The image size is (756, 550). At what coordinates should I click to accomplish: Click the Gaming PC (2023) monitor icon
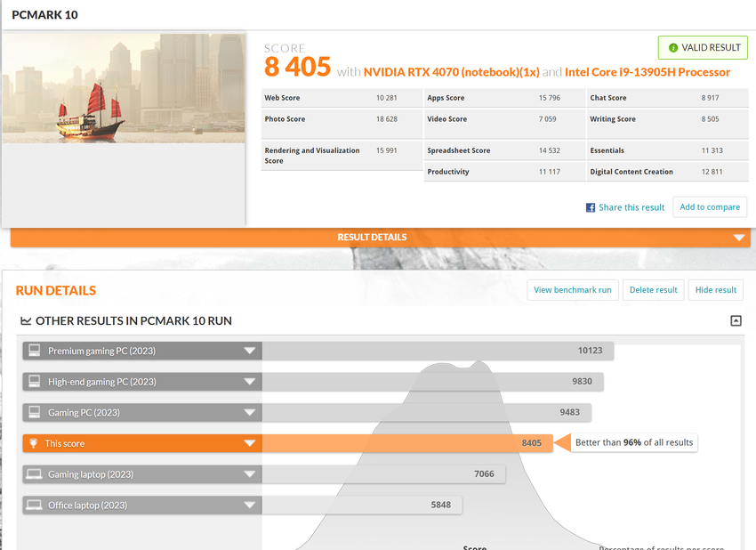(35, 412)
